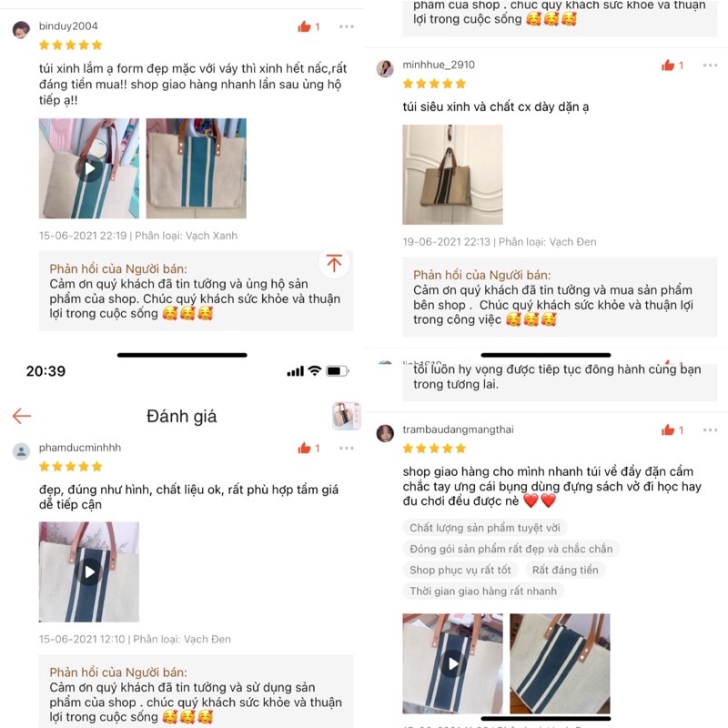The image size is (728, 728).
Task: View minhhue_2910's hanging bag photo
Action: click(x=452, y=175)
